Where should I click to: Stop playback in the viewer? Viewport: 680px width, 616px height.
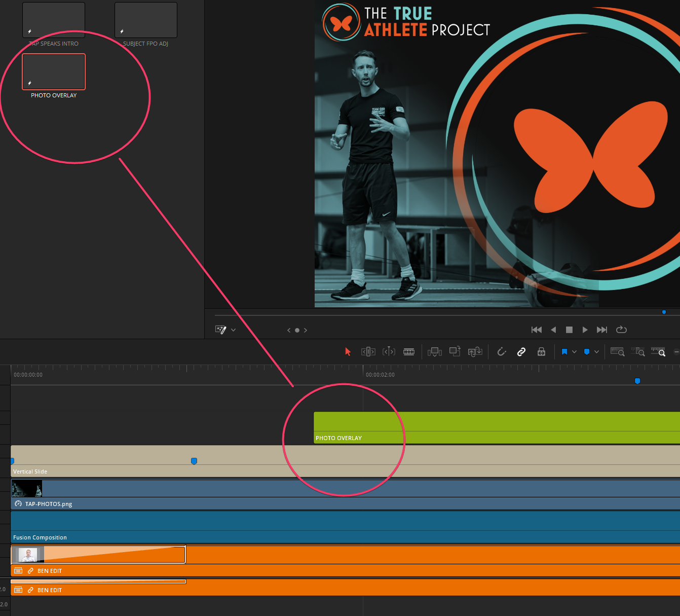[x=569, y=330]
